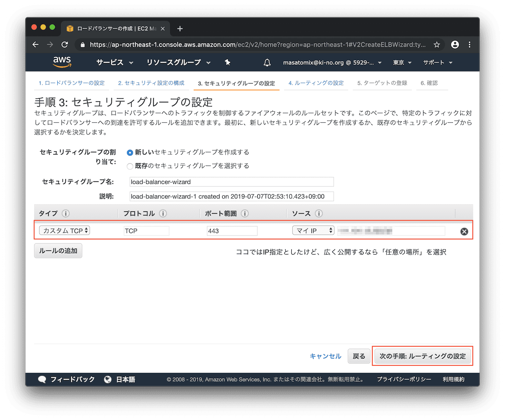Open the notifications bell icon

tap(267, 62)
